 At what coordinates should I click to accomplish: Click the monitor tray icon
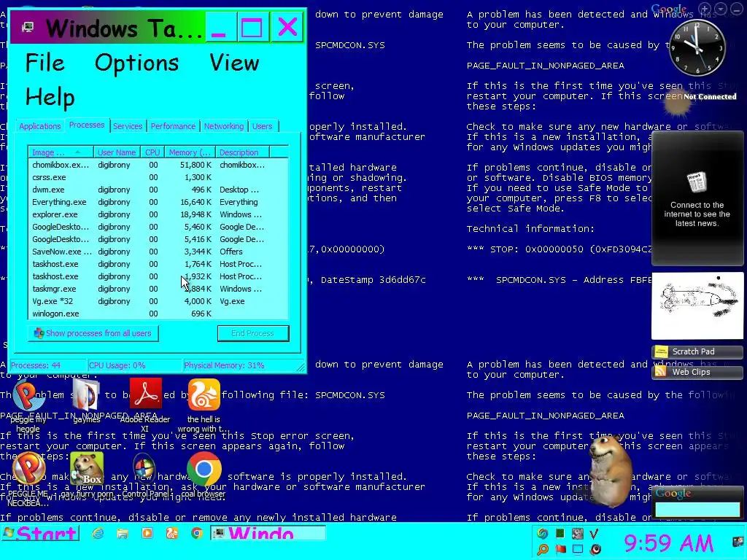578,549
